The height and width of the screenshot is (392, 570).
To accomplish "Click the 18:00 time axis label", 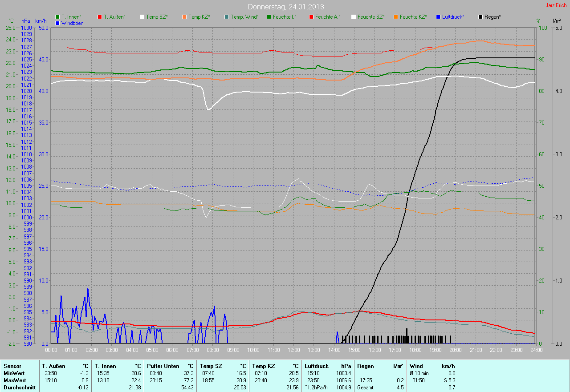I will [415, 350].
